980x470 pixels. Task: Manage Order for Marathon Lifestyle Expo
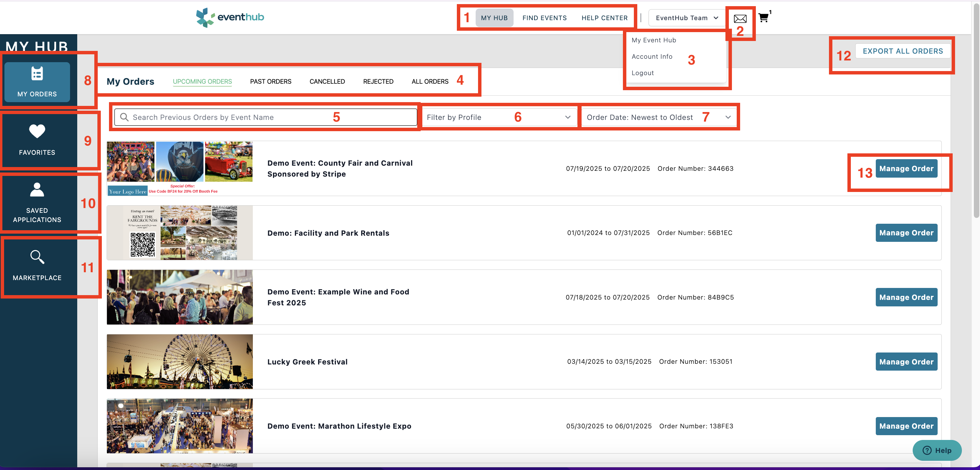(x=906, y=426)
